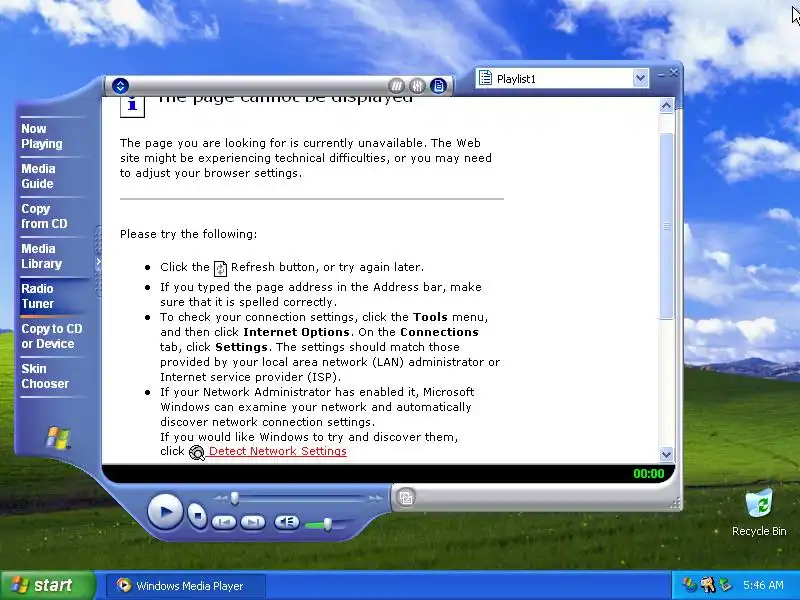Collapse the taskbar with side arrow
Image resolution: width=800 pixels, height=600 pixels.
pyautogui.click(x=98, y=262)
